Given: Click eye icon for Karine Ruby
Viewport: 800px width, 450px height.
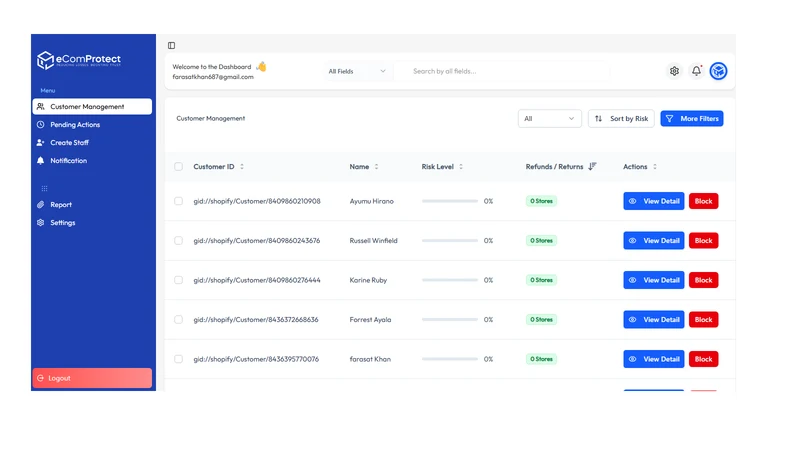Looking at the screenshot, I should pos(633,280).
